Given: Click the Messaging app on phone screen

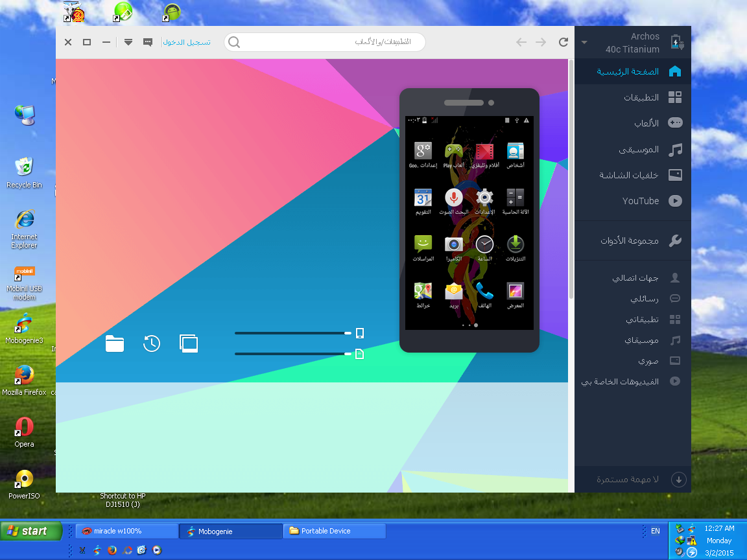Looking at the screenshot, I should point(423,249).
